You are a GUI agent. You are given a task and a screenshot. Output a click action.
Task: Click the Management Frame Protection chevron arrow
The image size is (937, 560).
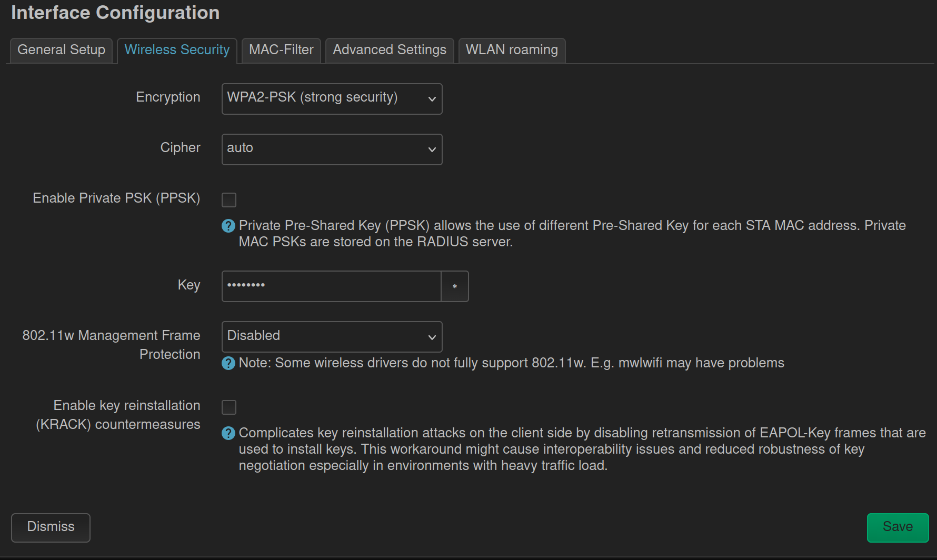(x=432, y=337)
